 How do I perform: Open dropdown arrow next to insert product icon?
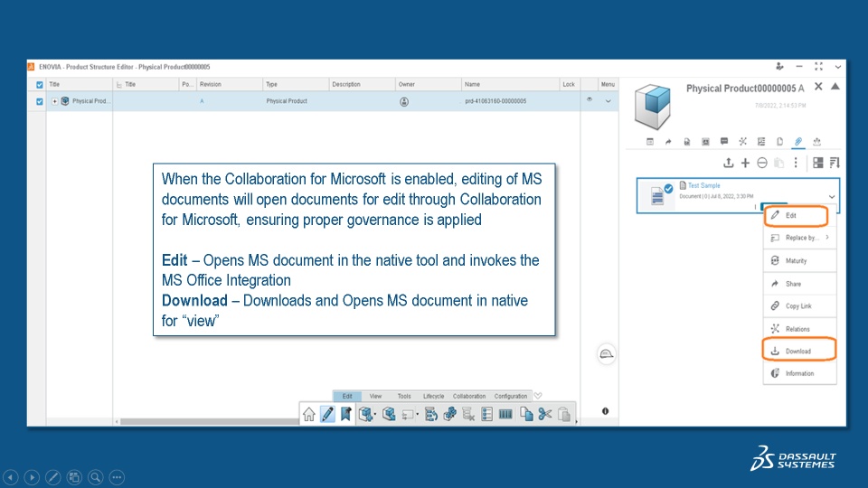pos(375,415)
